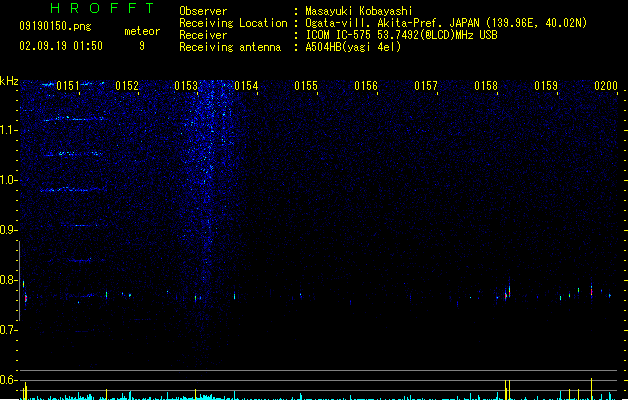The image size is (629, 400).
Task: Click the 0200 time marker
Action: (606, 86)
